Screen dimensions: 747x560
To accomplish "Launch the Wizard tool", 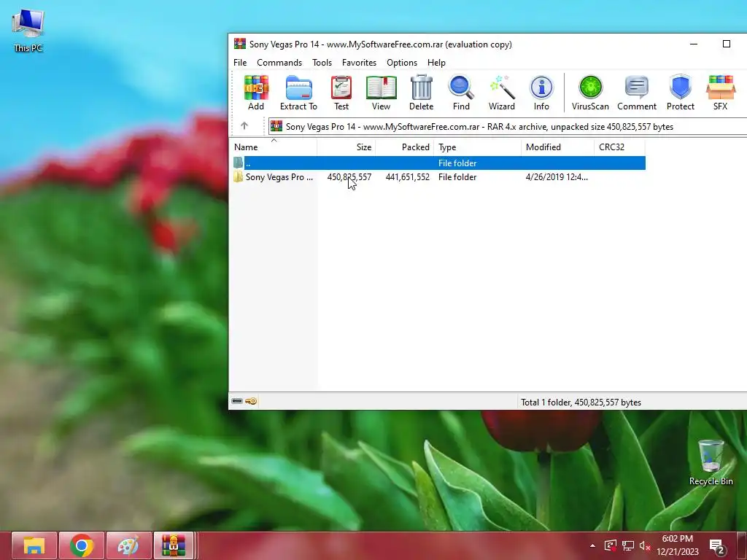I will (502, 93).
